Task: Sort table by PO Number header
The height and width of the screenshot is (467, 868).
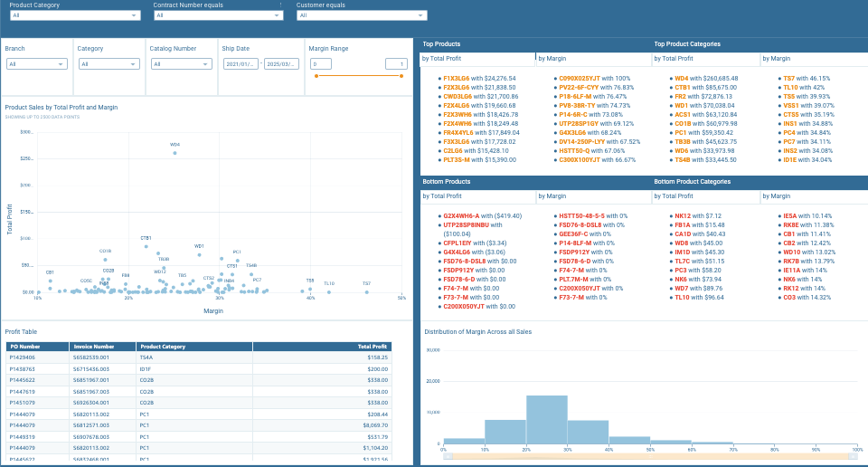Action: [38, 347]
